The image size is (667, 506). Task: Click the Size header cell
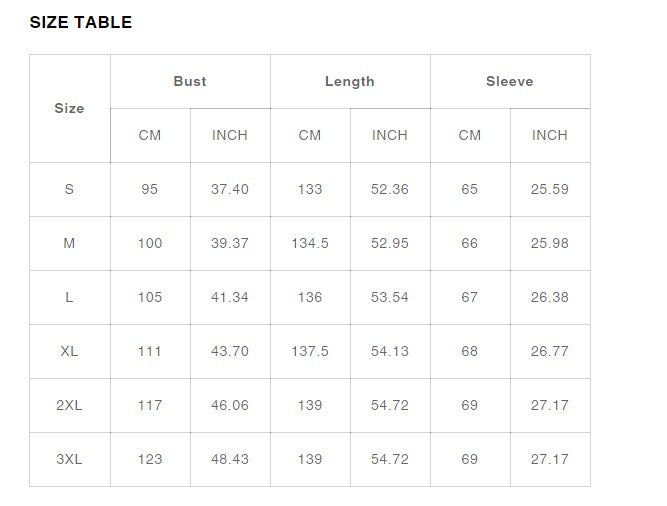[69, 108]
